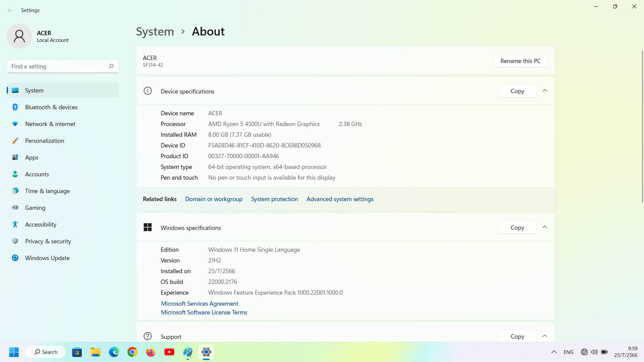Click the vertical scrollbar of the About page
Screen dimensions: 644x362
click(642, 126)
